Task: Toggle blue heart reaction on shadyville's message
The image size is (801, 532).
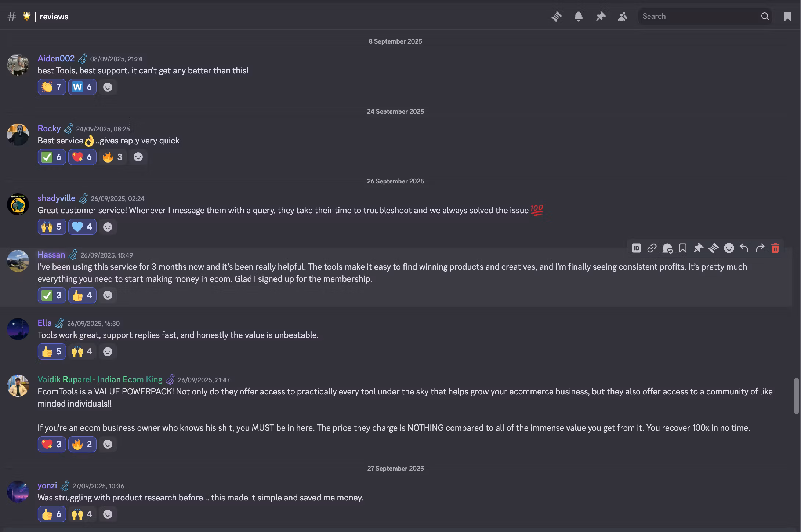Action: pos(82,227)
